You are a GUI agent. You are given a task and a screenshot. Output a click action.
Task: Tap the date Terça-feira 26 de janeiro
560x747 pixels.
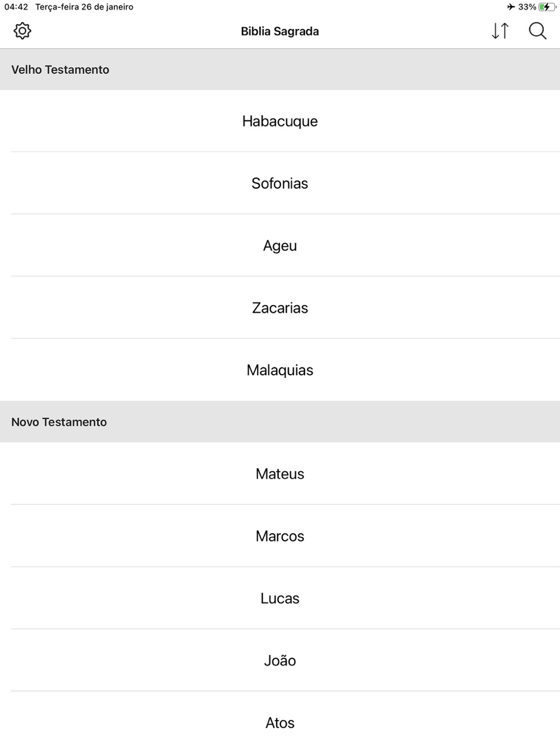[85, 7]
